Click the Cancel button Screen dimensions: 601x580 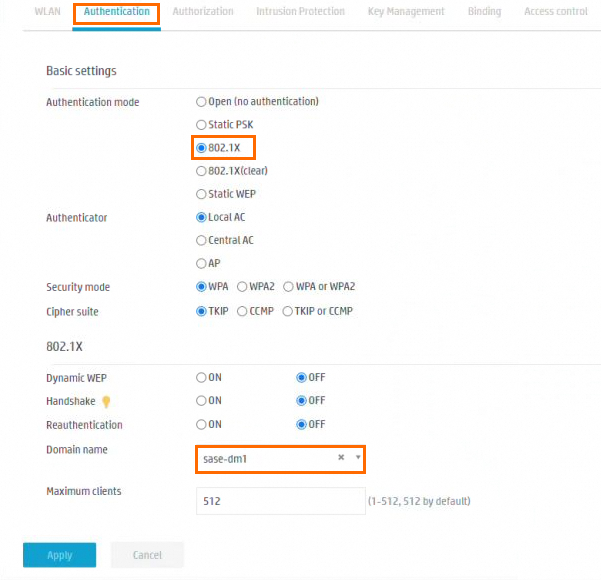click(147, 555)
